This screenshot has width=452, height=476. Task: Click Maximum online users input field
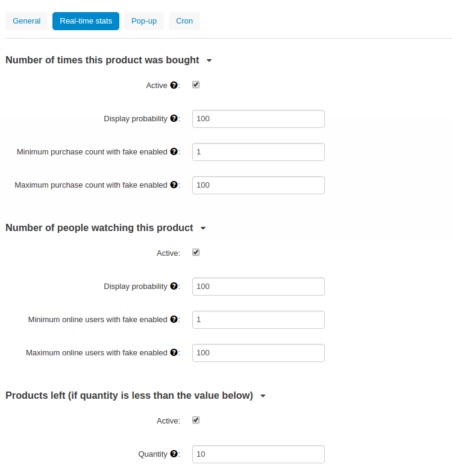pyautogui.click(x=259, y=353)
